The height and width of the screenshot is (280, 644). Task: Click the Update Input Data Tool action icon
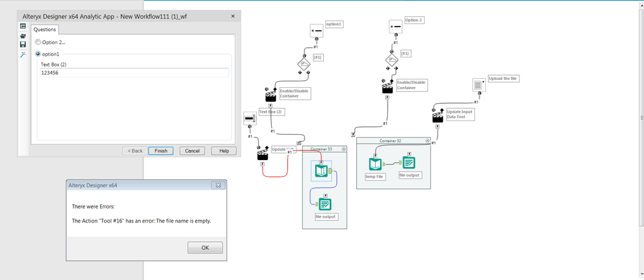[x=438, y=117]
